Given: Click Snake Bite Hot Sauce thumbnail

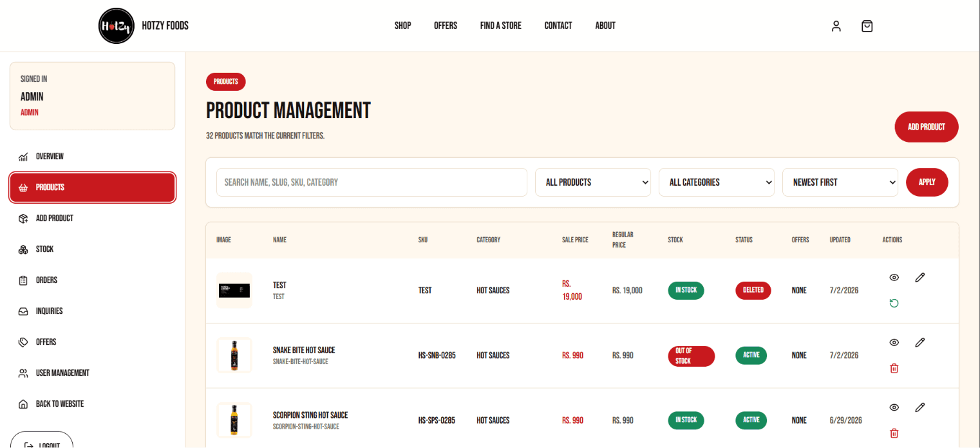Looking at the screenshot, I should 234,355.
